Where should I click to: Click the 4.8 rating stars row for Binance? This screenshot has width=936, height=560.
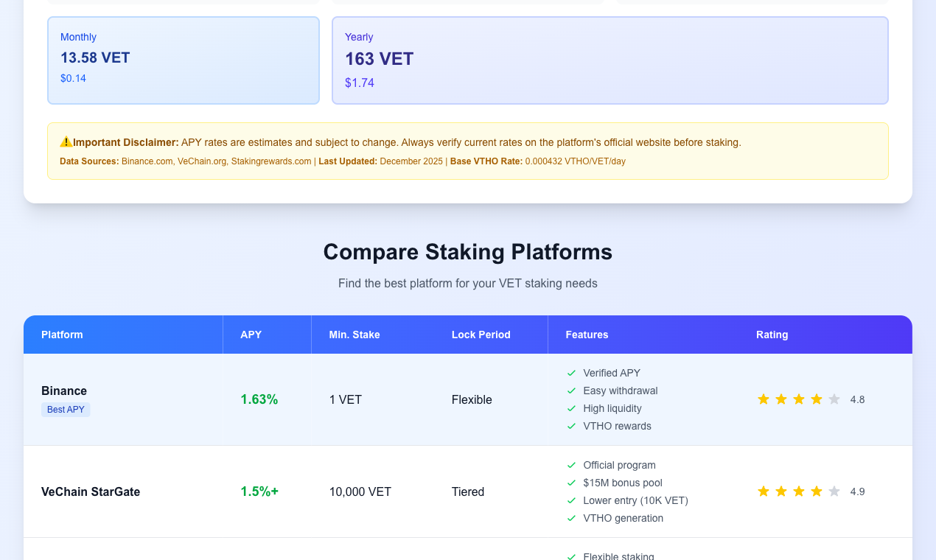(x=798, y=399)
